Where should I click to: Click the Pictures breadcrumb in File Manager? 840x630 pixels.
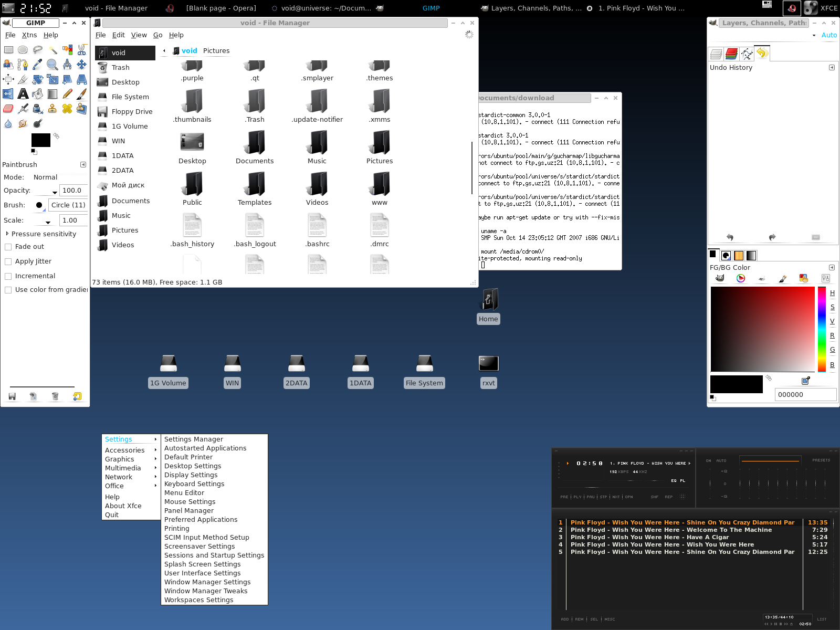pyautogui.click(x=216, y=51)
